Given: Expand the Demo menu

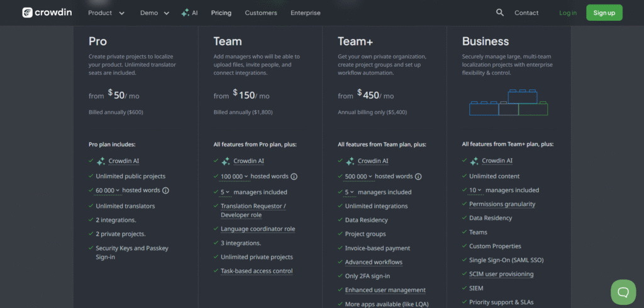Looking at the screenshot, I should click(155, 13).
